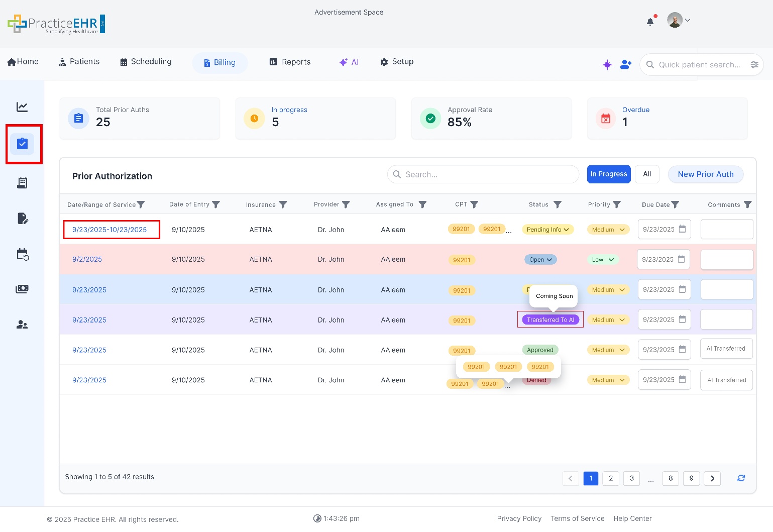Click the purple Transferred To AI status badge
Image resolution: width=773 pixels, height=532 pixels.
coord(550,320)
